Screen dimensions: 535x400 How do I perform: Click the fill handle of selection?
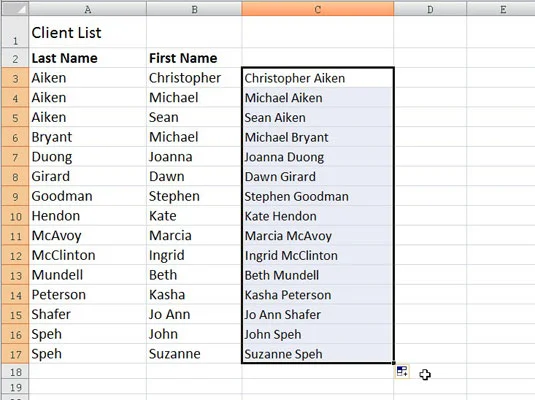point(394,363)
